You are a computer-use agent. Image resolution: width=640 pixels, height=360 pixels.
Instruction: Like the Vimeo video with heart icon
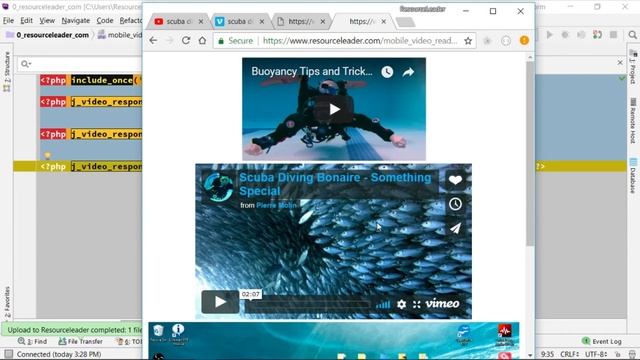455,180
